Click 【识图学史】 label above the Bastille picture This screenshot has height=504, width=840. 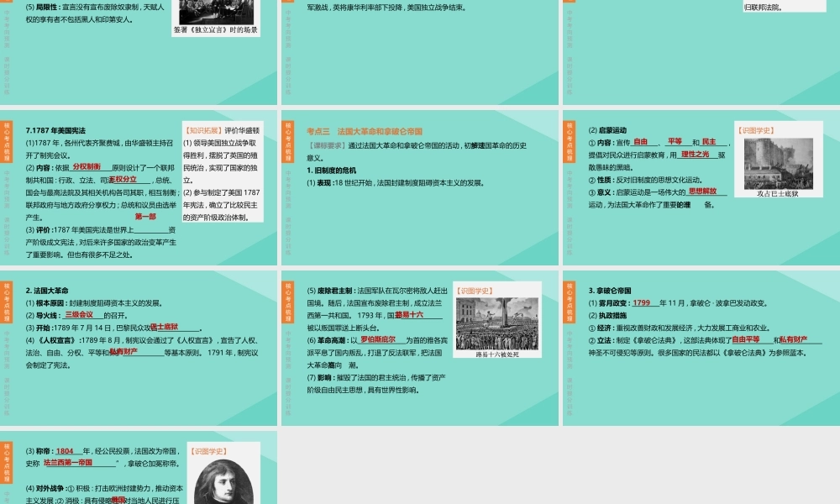pos(756,130)
